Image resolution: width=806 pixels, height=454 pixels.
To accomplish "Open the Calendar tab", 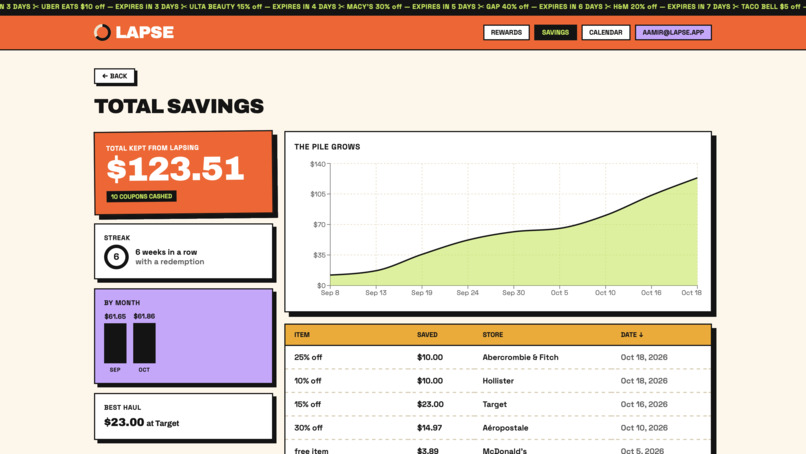I will click(x=606, y=32).
